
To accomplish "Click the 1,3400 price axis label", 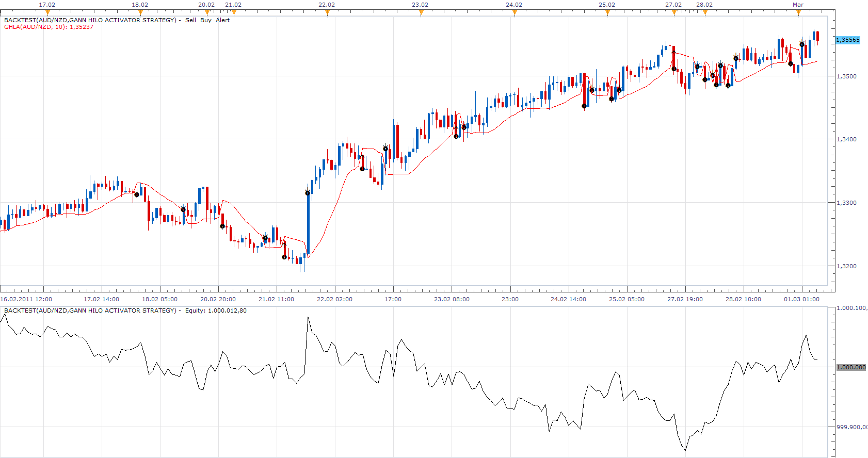I will [x=846, y=139].
